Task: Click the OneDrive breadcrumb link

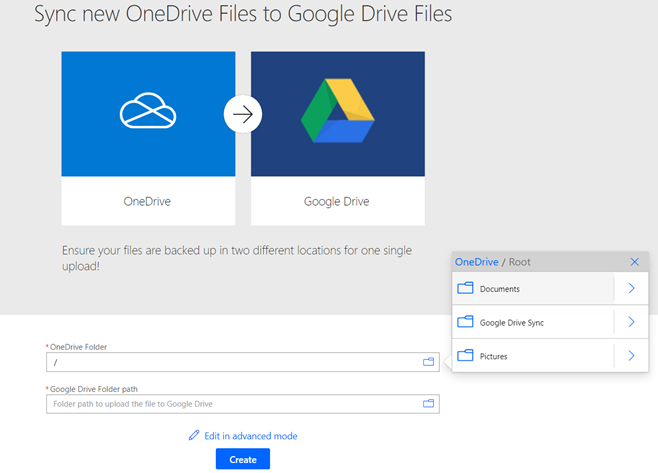Action: coord(477,262)
